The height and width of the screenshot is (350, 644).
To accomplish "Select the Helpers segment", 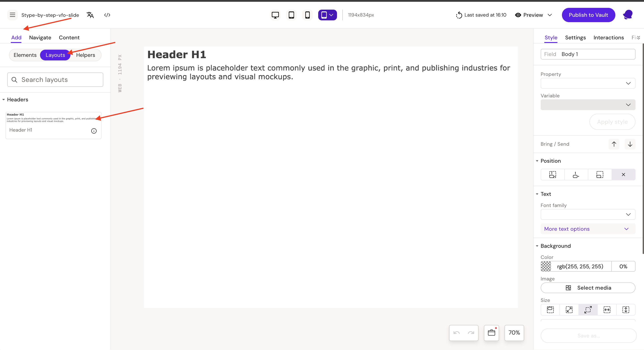I will click(85, 55).
